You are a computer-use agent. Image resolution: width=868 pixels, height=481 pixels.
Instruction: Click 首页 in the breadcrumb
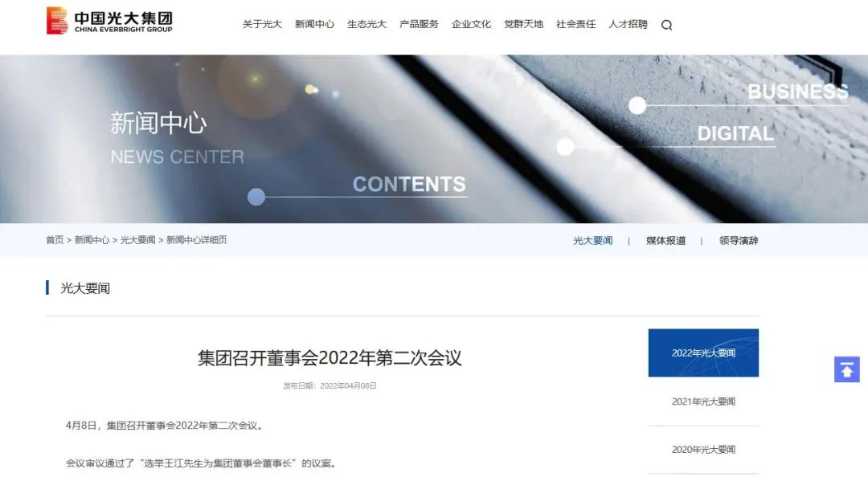(55, 240)
